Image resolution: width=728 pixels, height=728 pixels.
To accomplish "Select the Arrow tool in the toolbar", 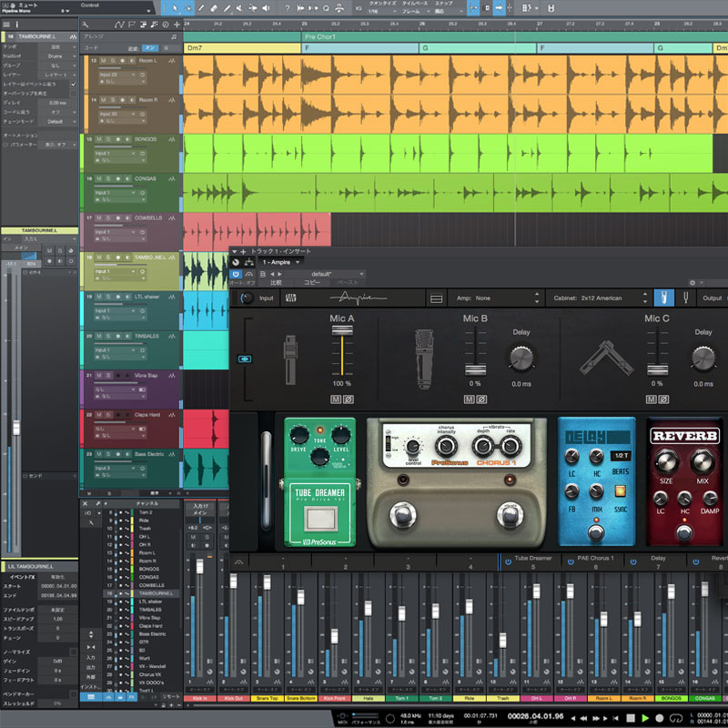I will pos(175,8).
